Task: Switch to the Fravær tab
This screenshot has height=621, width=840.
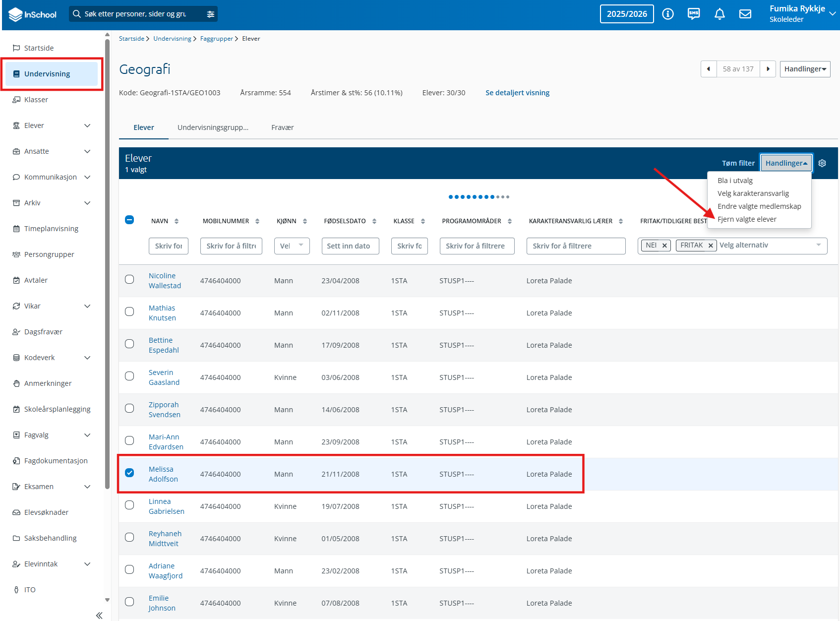Action: [283, 127]
